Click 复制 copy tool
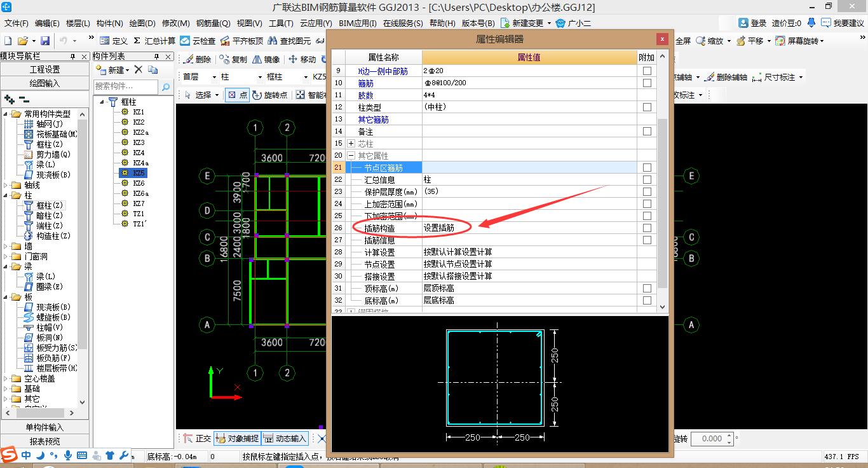868x468 pixels. [233, 59]
